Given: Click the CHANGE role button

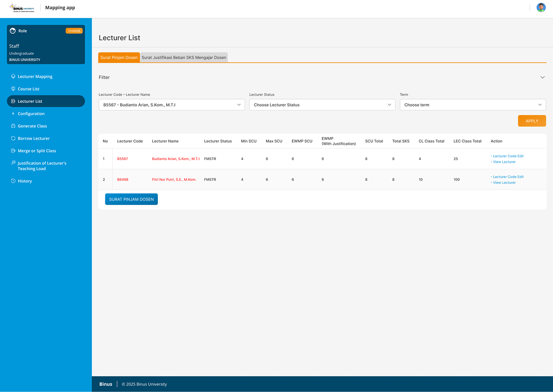Looking at the screenshot, I should coord(74,31).
